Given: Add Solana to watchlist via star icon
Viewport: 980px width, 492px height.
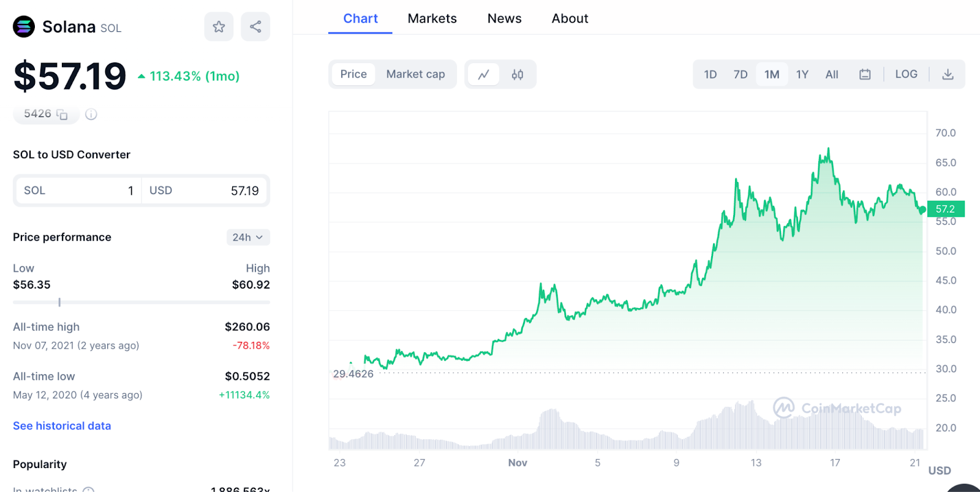Looking at the screenshot, I should click(219, 26).
